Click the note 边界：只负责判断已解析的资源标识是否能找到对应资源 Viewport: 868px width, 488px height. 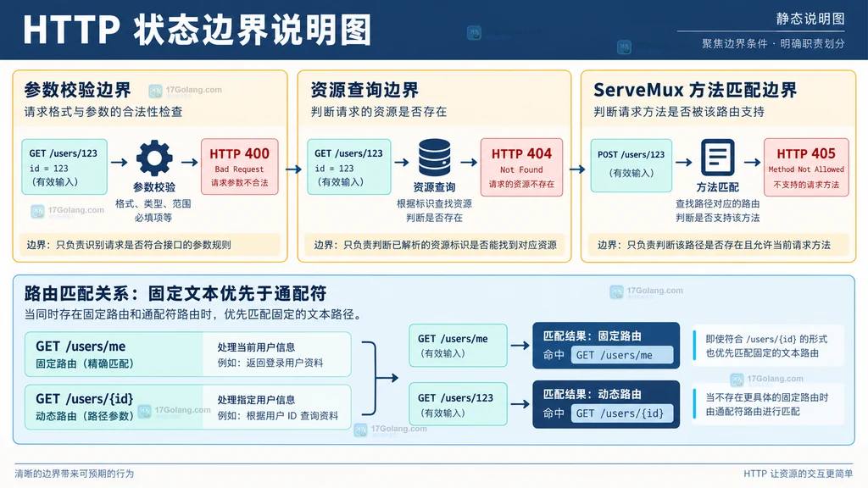(436, 245)
